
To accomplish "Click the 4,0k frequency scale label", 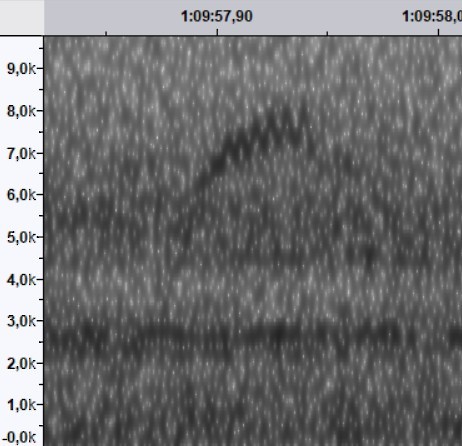I will tap(21, 280).
